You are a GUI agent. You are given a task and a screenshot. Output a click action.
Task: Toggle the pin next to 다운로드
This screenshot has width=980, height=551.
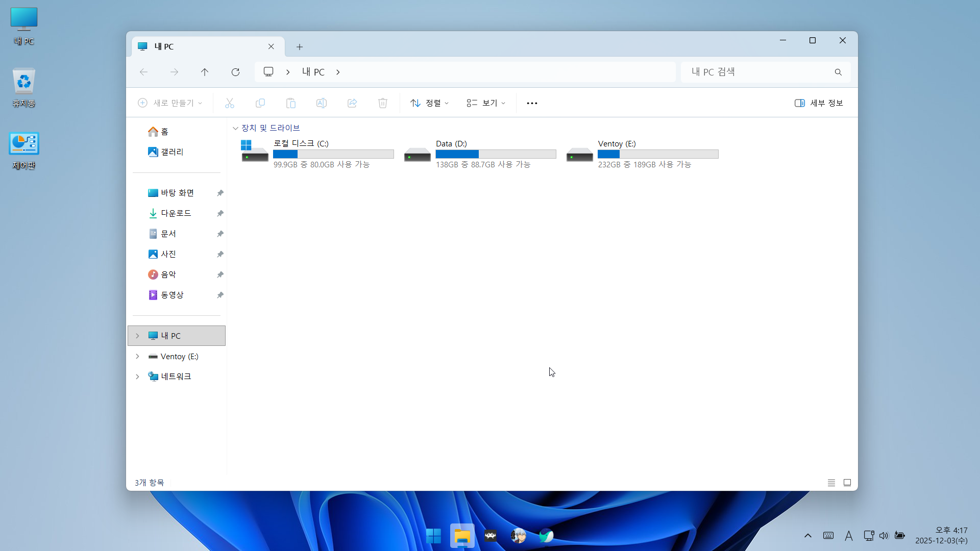(220, 213)
